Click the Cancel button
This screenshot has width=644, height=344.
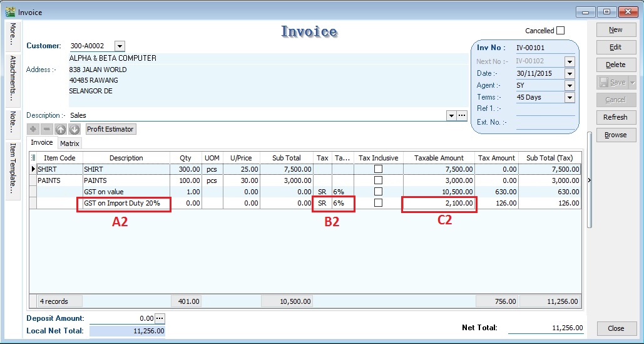click(615, 100)
